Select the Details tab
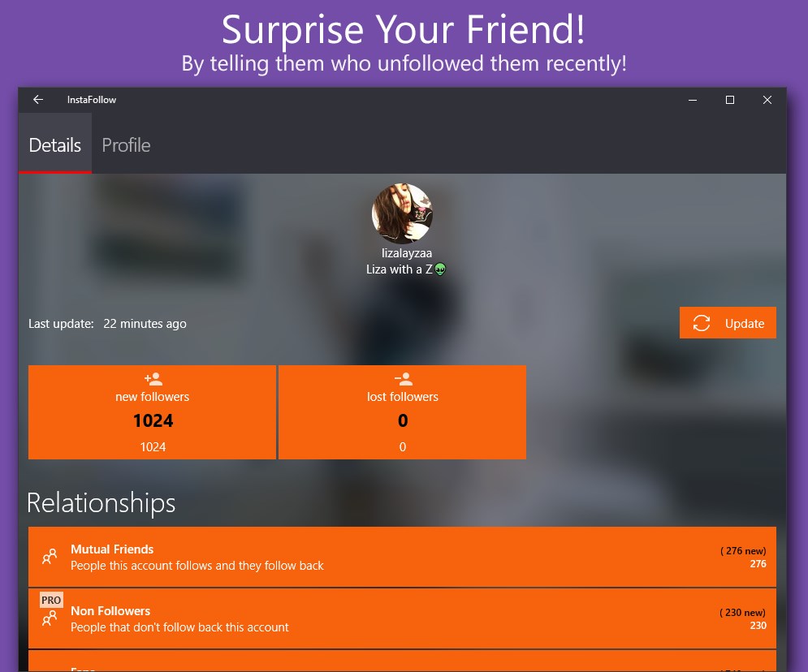This screenshot has width=808, height=672. point(55,145)
